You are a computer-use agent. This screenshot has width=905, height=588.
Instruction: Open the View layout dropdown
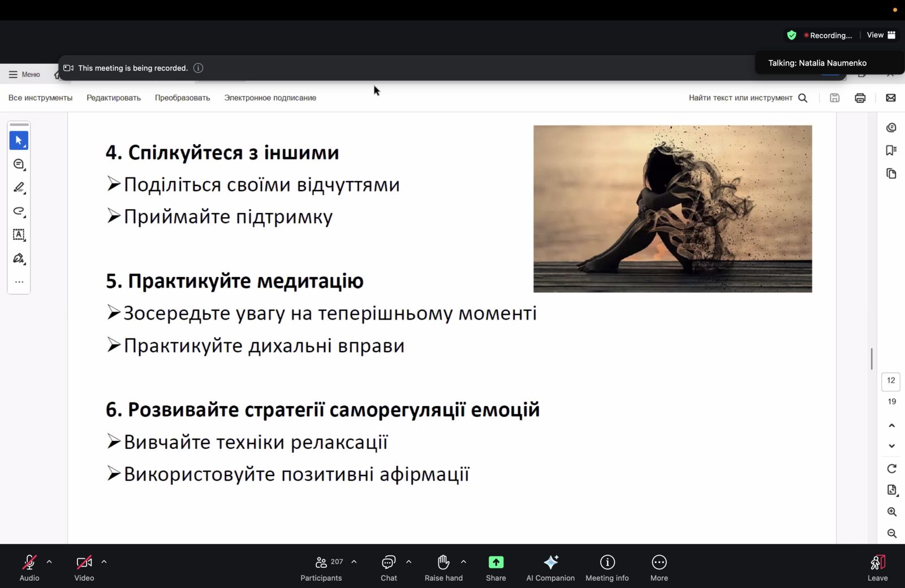point(881,35)
